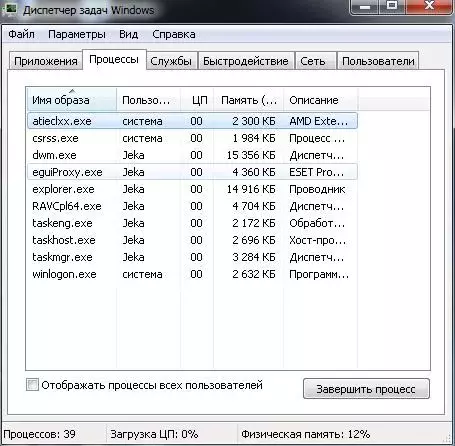Select the dwm.exe process
Viewport: 455px width, 446px height.
(192, 155)
